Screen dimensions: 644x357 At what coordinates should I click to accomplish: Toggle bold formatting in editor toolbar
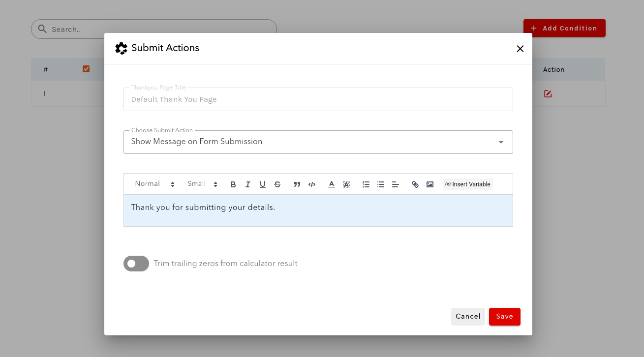coord(233,184)
